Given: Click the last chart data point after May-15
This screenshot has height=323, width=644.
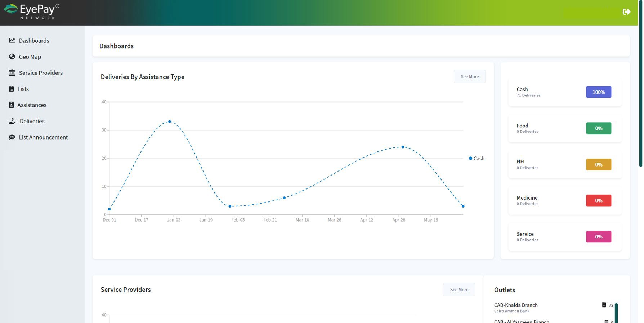Looking at the screenshot, I should (463, 206).
